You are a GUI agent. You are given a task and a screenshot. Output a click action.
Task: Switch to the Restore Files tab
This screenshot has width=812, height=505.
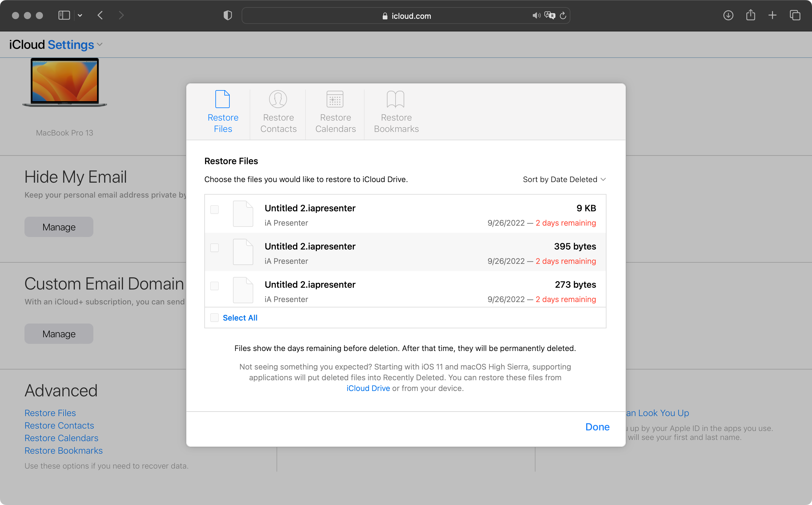point(223,112)
